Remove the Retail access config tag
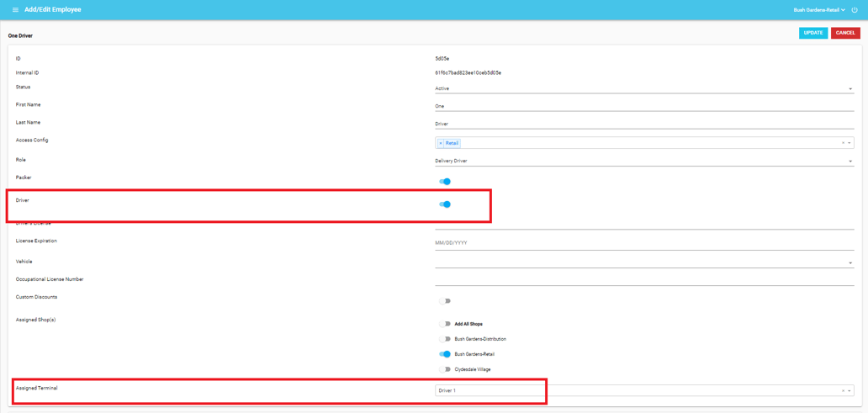 point(440,143)
